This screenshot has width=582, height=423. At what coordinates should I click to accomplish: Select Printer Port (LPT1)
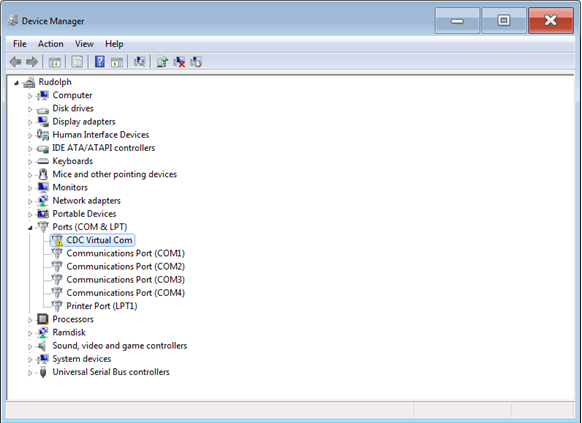point(102,306)
